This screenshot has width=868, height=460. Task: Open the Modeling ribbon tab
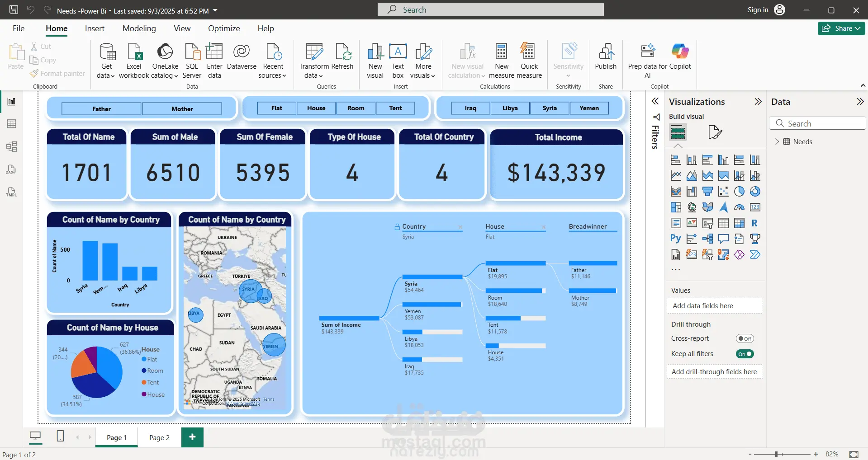click(139, 28)
